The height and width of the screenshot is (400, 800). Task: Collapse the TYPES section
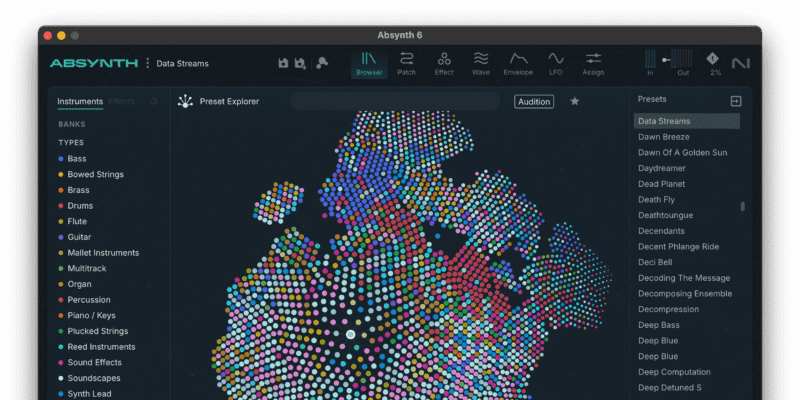point(71,143)
